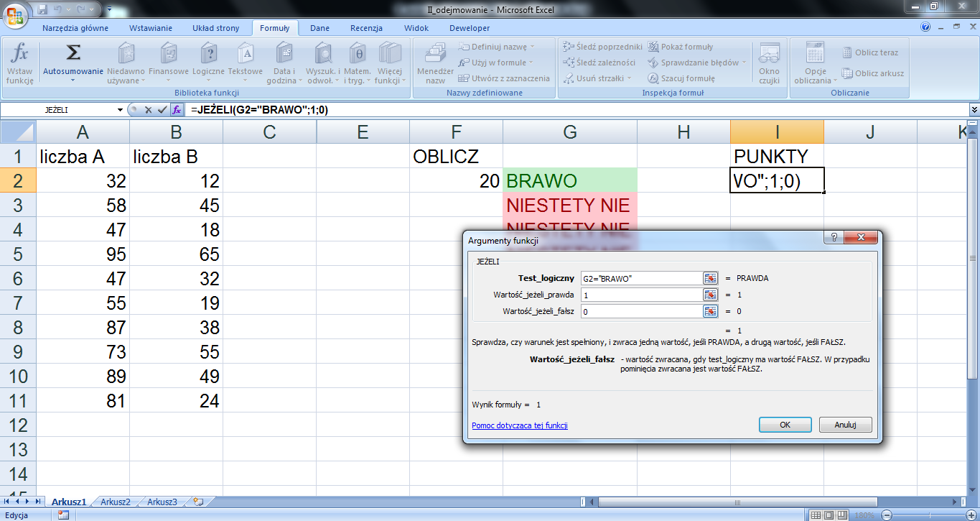Insert new worksheet tab icon
Screen dimensions: 980x521
tap(199, 502)
